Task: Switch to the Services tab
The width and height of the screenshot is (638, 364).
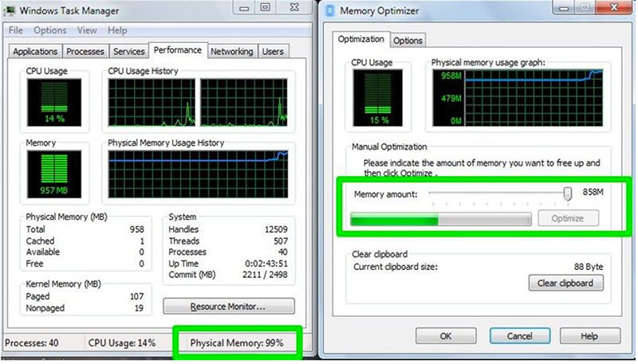Action: pos(129,52)
